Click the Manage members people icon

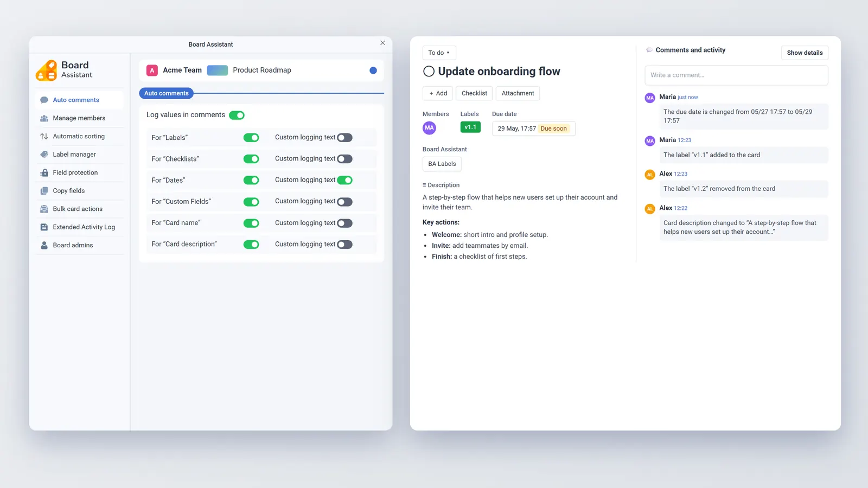(x=44, y=118)
